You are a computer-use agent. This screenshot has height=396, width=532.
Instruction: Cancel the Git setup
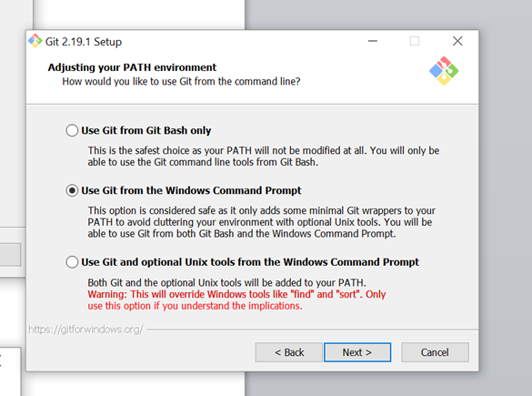435,352
